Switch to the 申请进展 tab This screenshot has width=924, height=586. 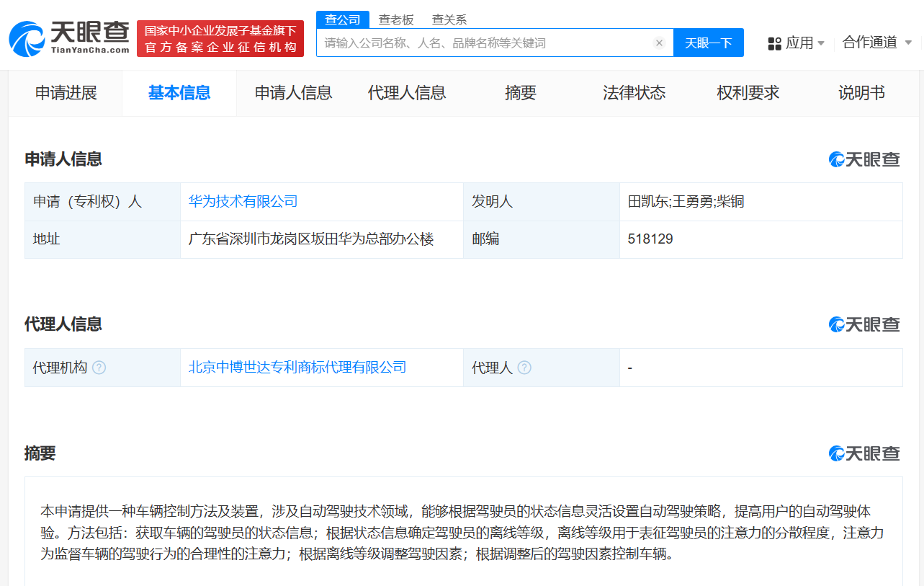tap(66, 93)
